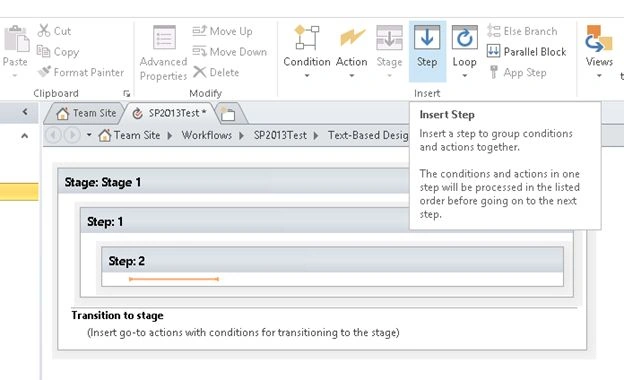This screenshot has width=624, height=380.
Task: Collapse the navigation pane with left chevron
Action: 25,112
